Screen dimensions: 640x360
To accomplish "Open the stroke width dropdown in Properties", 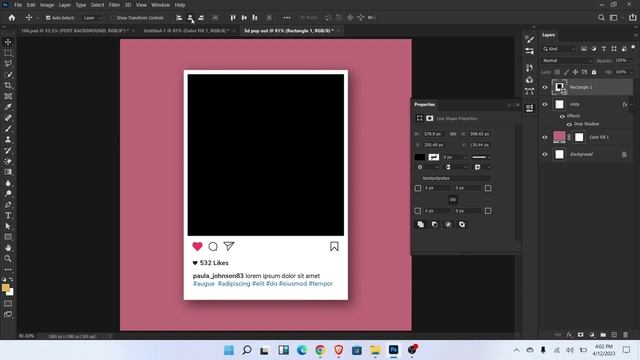I will 465,157.
